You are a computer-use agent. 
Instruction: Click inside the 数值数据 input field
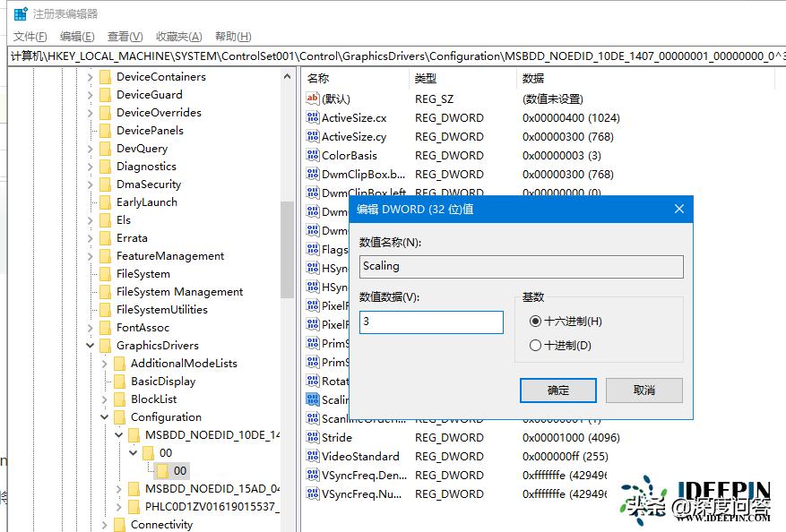pos(430,322)
